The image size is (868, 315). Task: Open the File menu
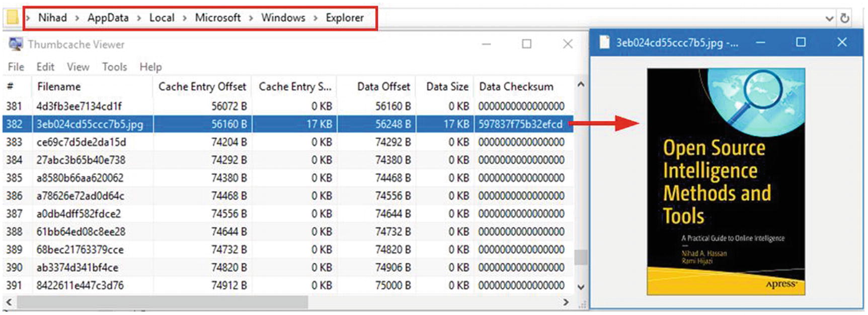[16, 67]
